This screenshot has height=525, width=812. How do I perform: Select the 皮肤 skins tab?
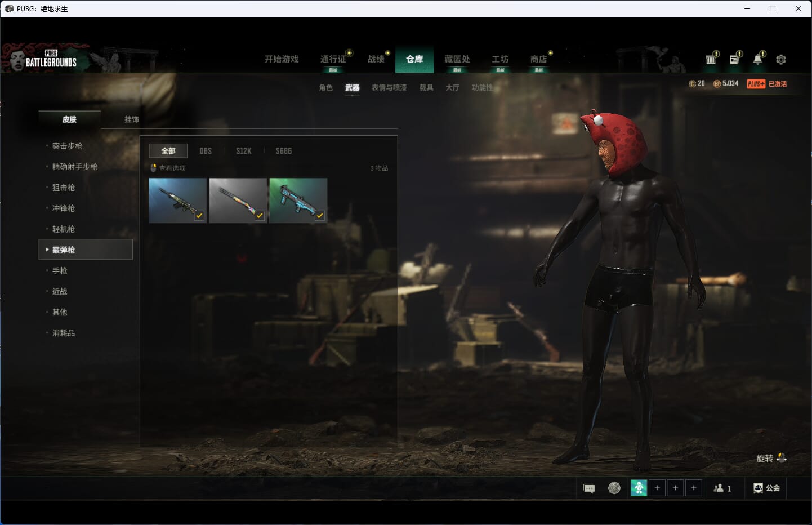69,119
